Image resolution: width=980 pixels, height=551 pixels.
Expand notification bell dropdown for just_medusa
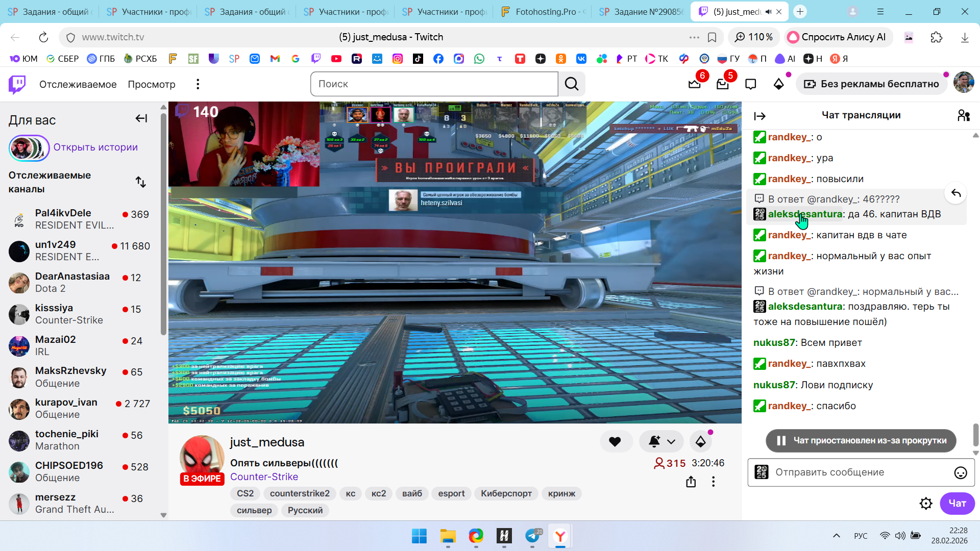pos(671,442)
